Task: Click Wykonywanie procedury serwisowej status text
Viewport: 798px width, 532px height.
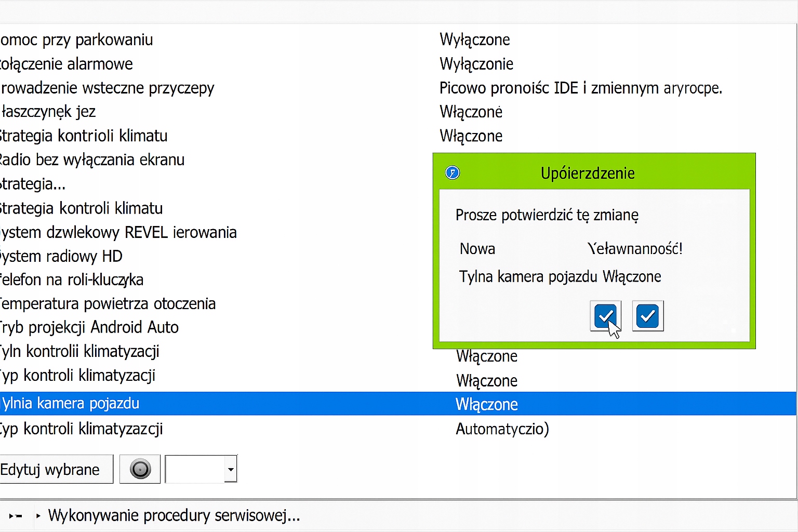Action: pyautogui.click(x=174, y=516)
